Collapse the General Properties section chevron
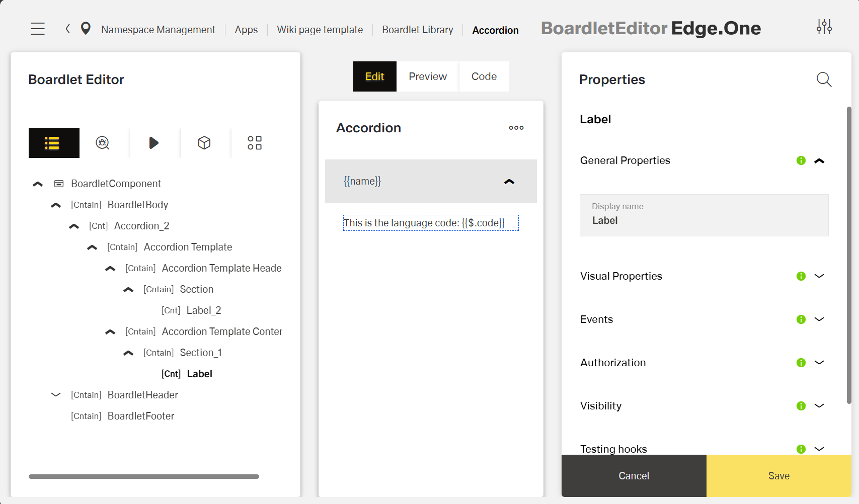Screen dimensions: 859x504 point(820,160)
